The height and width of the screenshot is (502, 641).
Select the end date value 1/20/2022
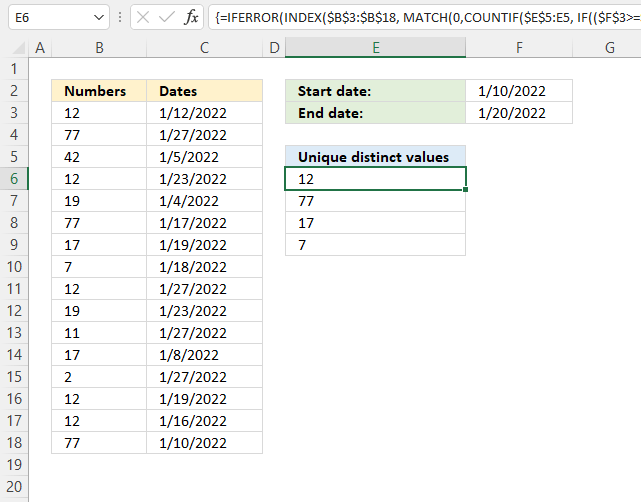coord(519,113)
